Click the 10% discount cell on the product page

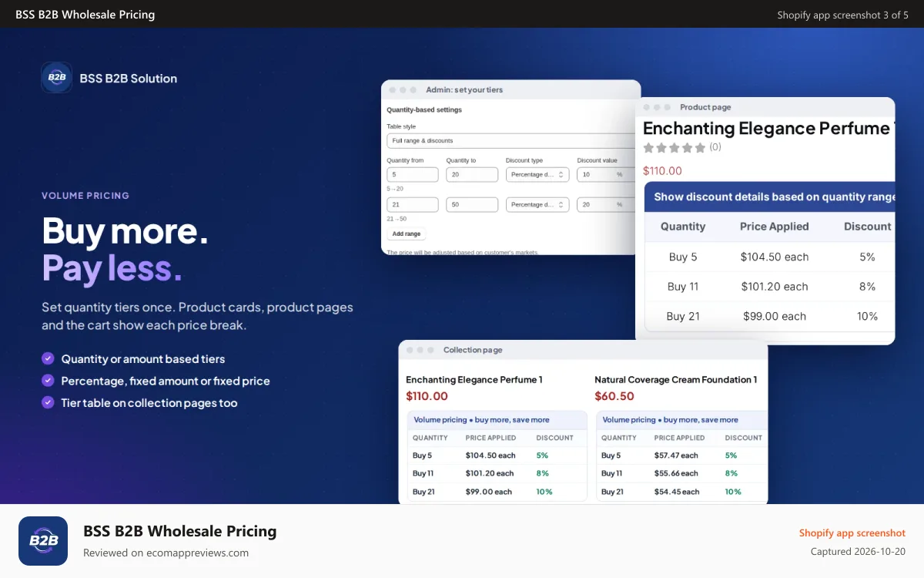868,316
